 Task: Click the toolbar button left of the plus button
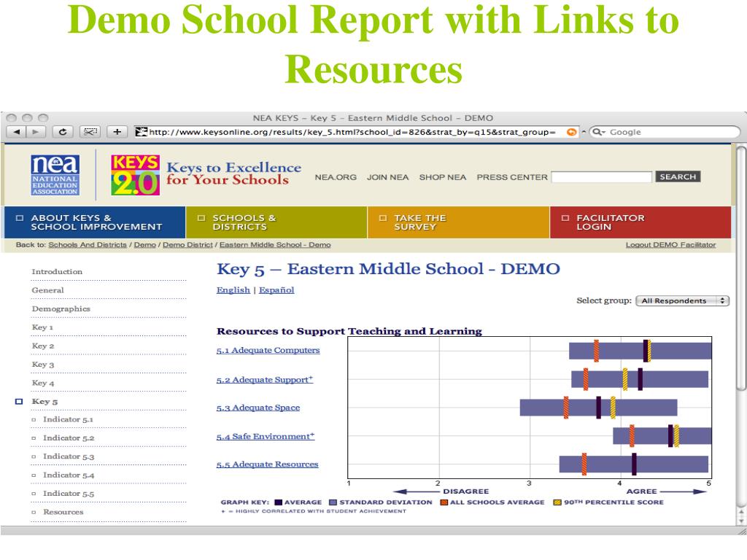(90, 132)
